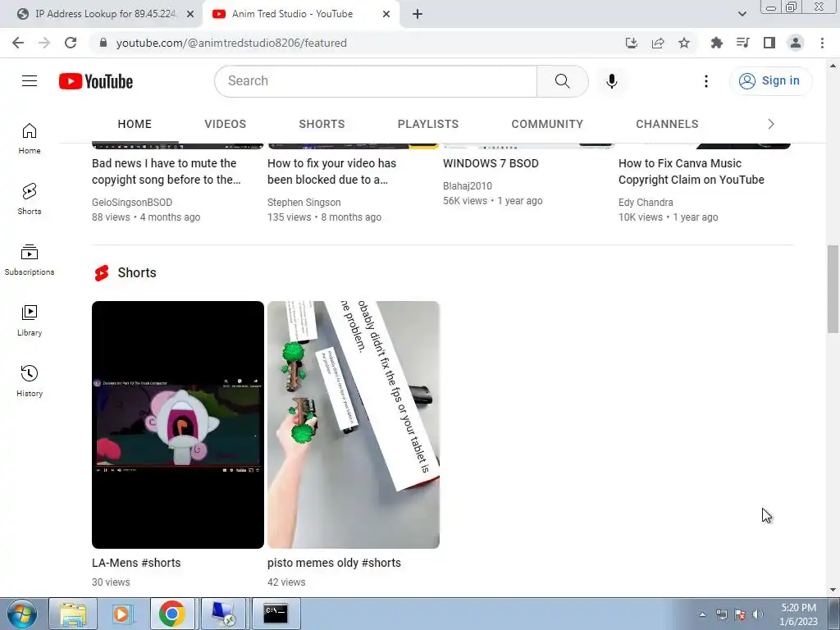Click the Chrome taskbar icon
The image size is (840, 630).
click(172, 614)
